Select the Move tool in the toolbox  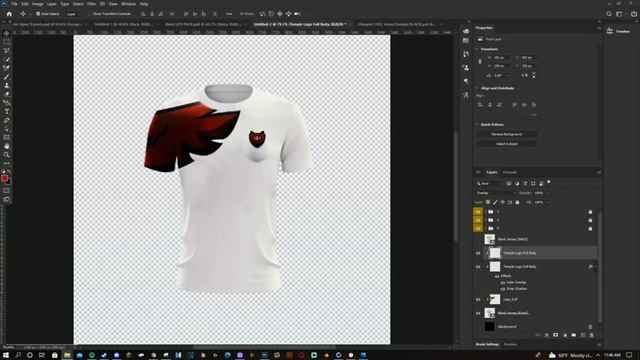point(7,33)
